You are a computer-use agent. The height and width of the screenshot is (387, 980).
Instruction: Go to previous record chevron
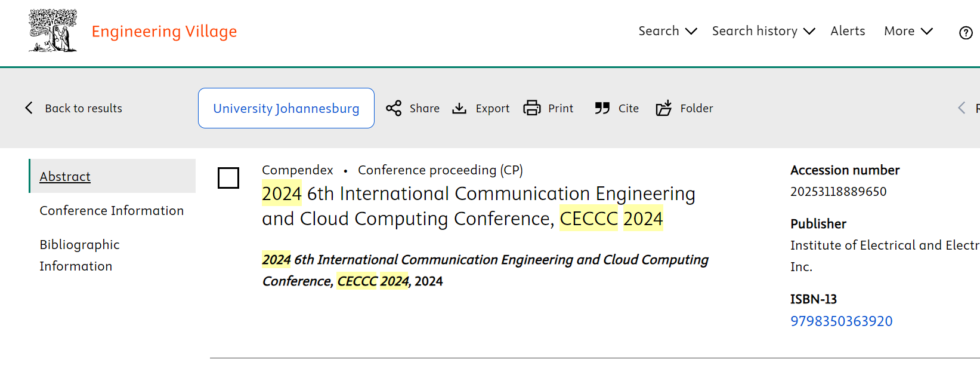962,107
